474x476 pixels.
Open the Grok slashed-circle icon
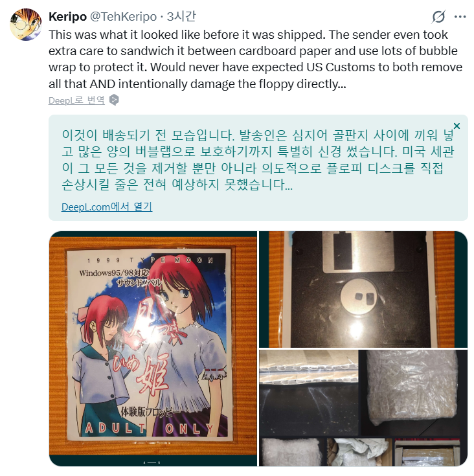438,17
